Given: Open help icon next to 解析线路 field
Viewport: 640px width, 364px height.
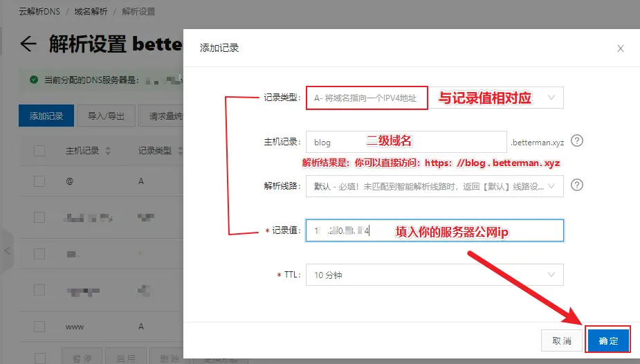Looking at the screenshot, I should (x=577, y=185).
